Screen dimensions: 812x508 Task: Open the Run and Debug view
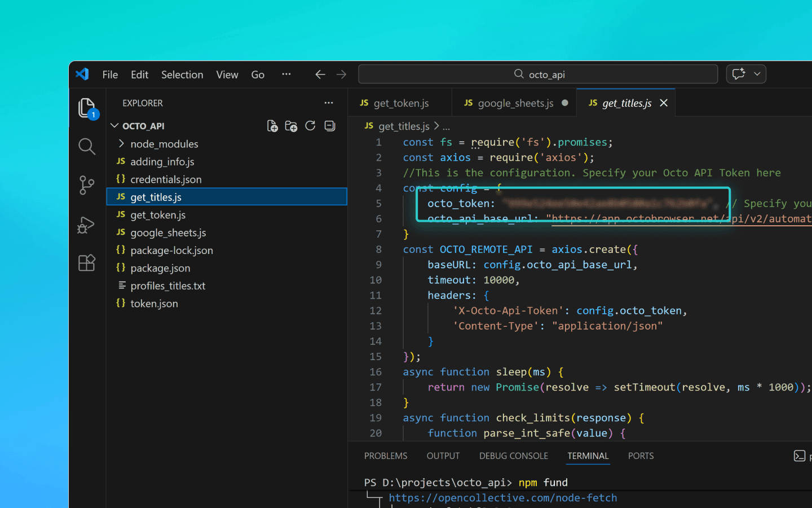86,225
